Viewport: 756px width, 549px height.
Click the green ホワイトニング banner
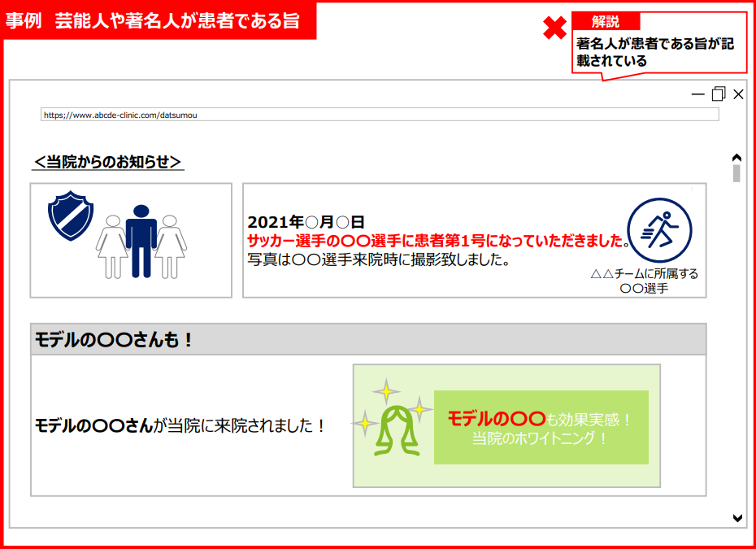click(x=541, y=428)
